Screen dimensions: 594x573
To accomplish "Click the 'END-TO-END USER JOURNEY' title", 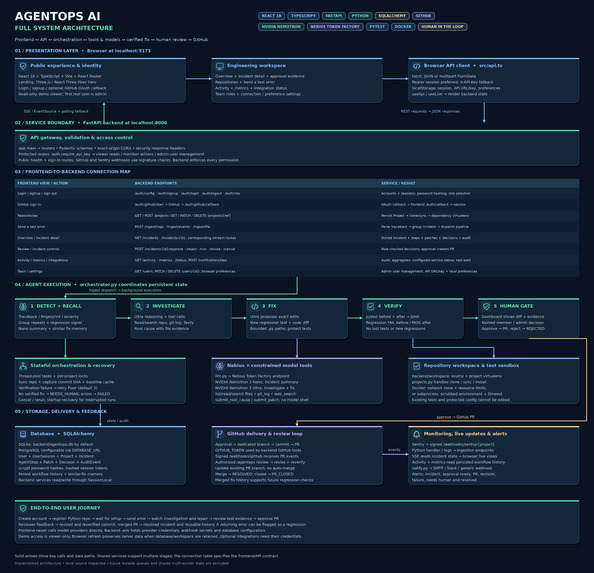I will 65,508.
